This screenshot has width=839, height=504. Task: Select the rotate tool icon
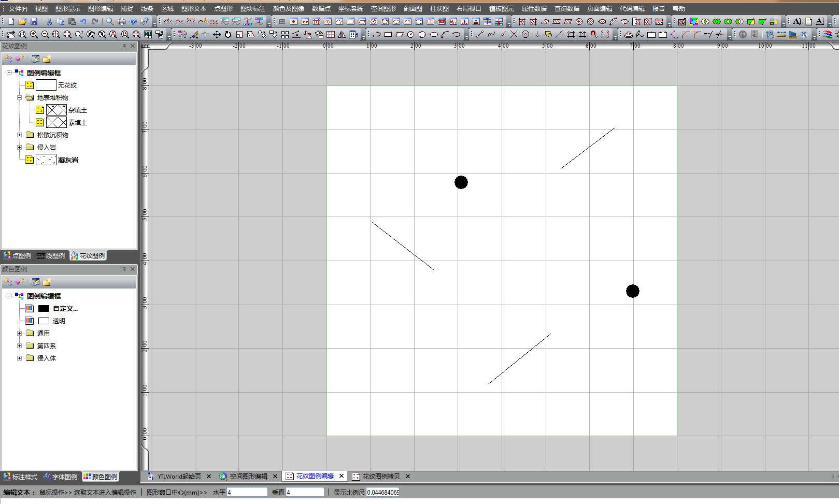(228, 34)
